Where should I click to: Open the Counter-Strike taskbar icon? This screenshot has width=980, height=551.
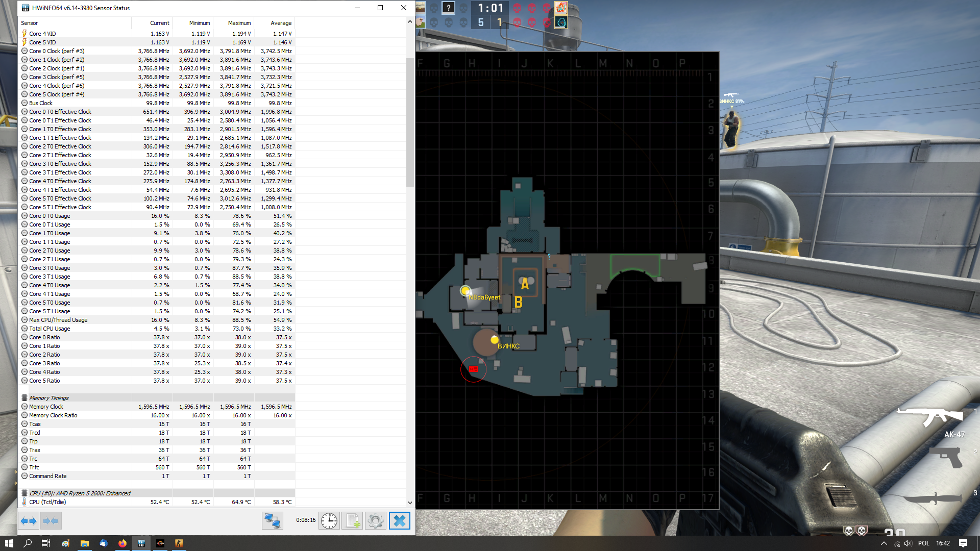(179, 543)
